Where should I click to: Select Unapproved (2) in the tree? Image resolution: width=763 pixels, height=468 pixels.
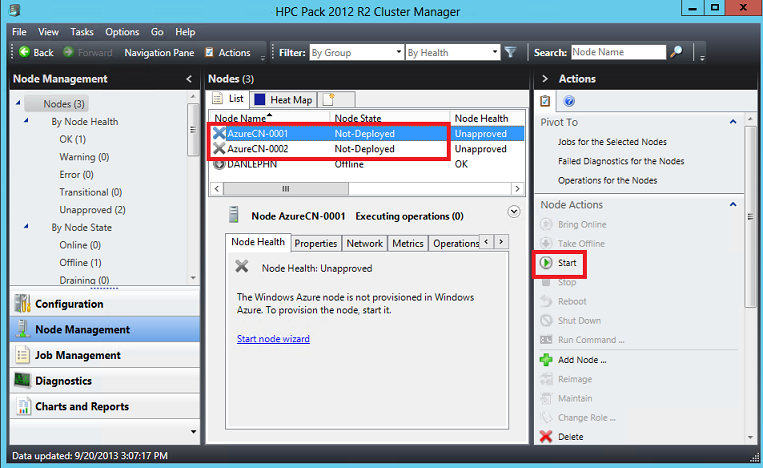click(x=92, y=210)
